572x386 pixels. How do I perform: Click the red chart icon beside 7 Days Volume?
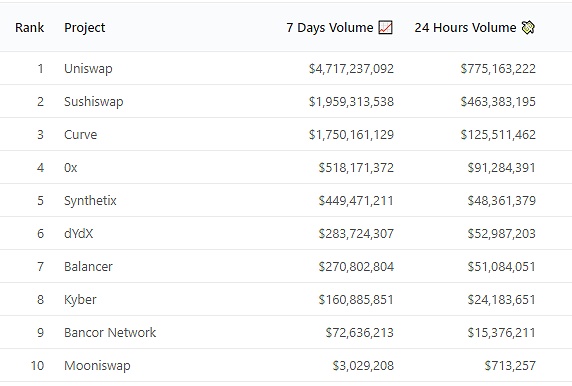386,27
